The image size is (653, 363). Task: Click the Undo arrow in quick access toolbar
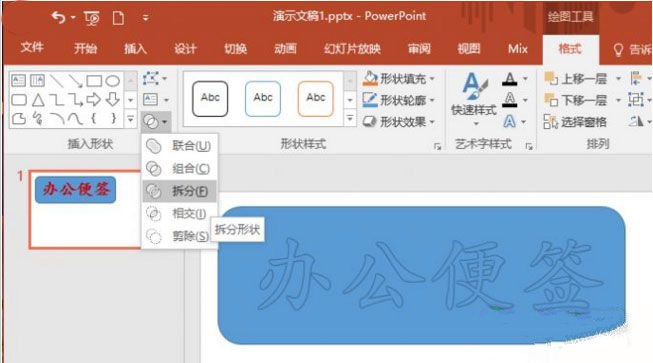(58, 17)
